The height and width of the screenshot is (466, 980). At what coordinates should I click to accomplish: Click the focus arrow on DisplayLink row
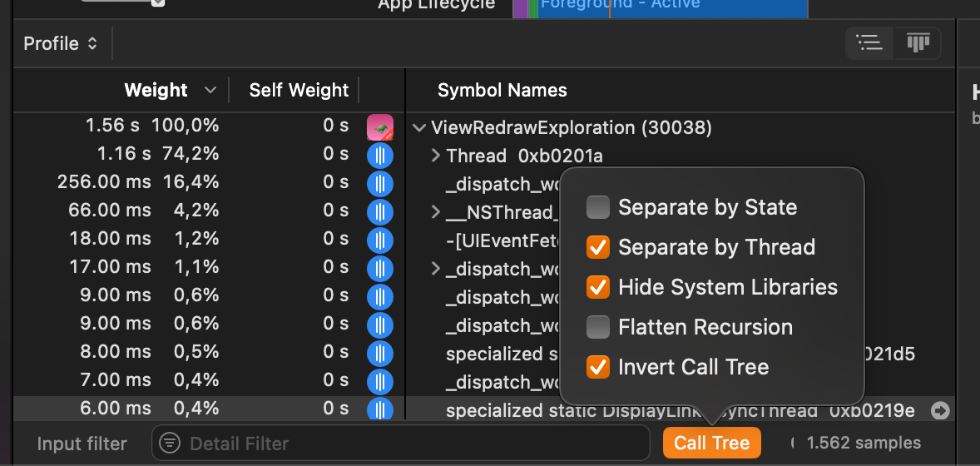point(940,410)
